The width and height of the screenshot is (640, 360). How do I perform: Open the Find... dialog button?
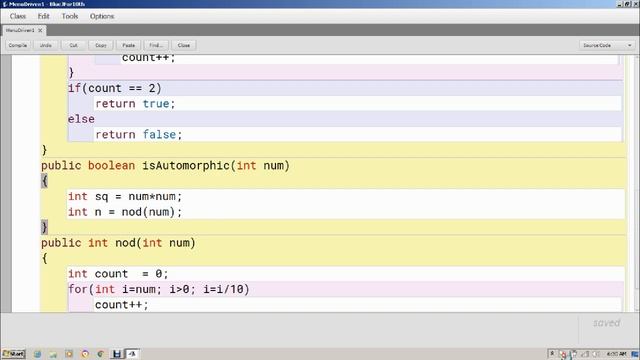156,45
